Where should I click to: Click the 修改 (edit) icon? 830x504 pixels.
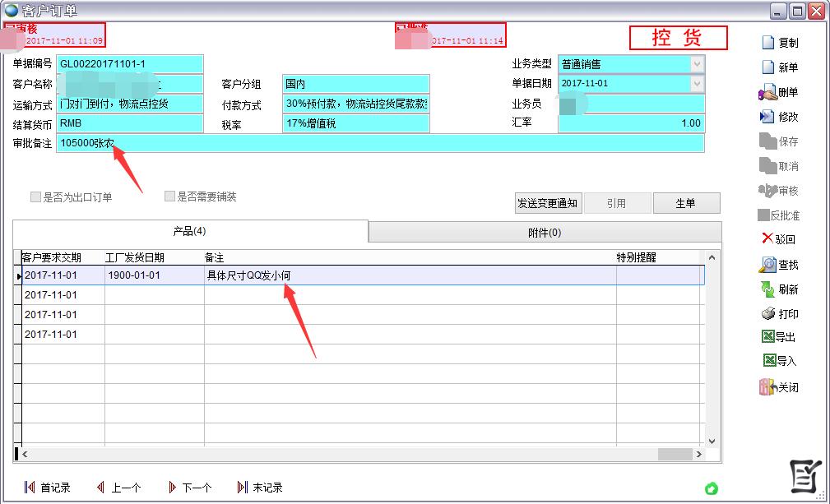click(767, 118)
